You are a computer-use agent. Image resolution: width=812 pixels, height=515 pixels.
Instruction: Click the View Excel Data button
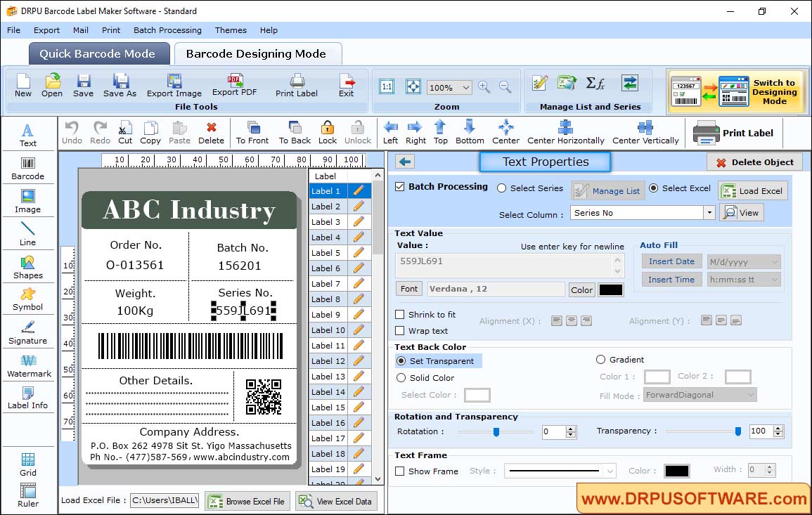336,501
